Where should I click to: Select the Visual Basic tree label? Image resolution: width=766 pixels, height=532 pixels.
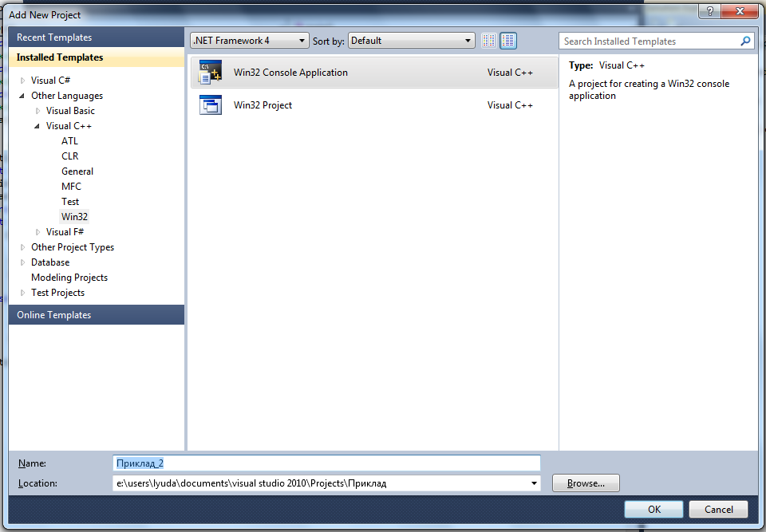pyautogui.click(x=70, y=110)
